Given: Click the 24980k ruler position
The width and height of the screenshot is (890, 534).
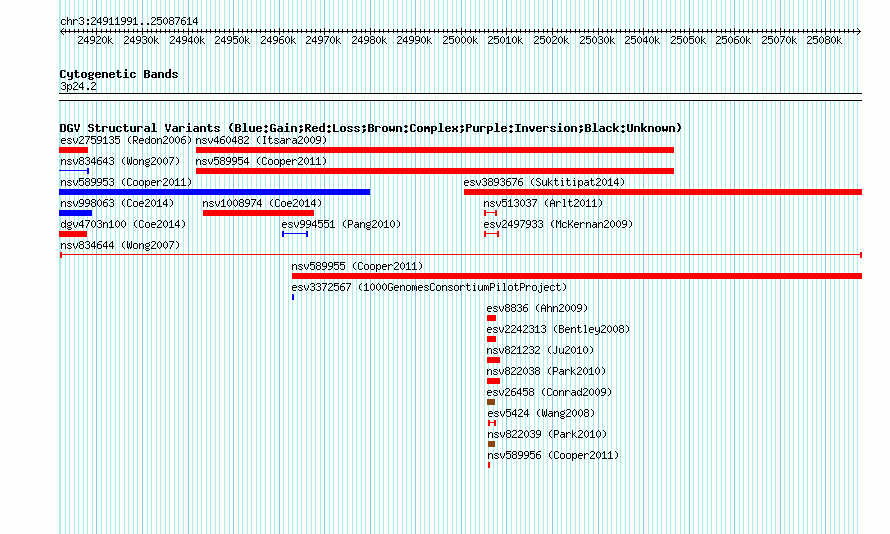Looking at the screenshot, I should tap(369, 40).
